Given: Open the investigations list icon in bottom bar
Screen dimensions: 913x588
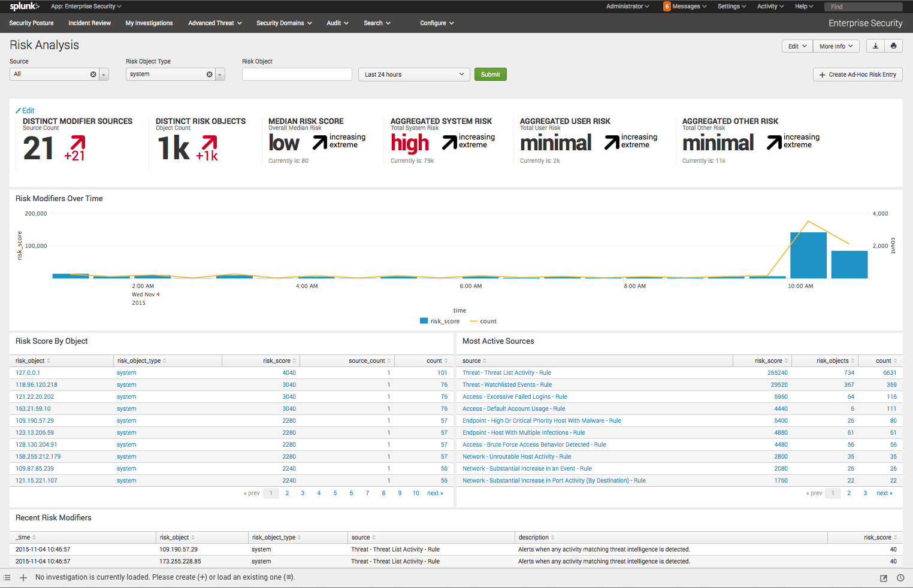Looking at the screenshot, I should pos(7,577).
